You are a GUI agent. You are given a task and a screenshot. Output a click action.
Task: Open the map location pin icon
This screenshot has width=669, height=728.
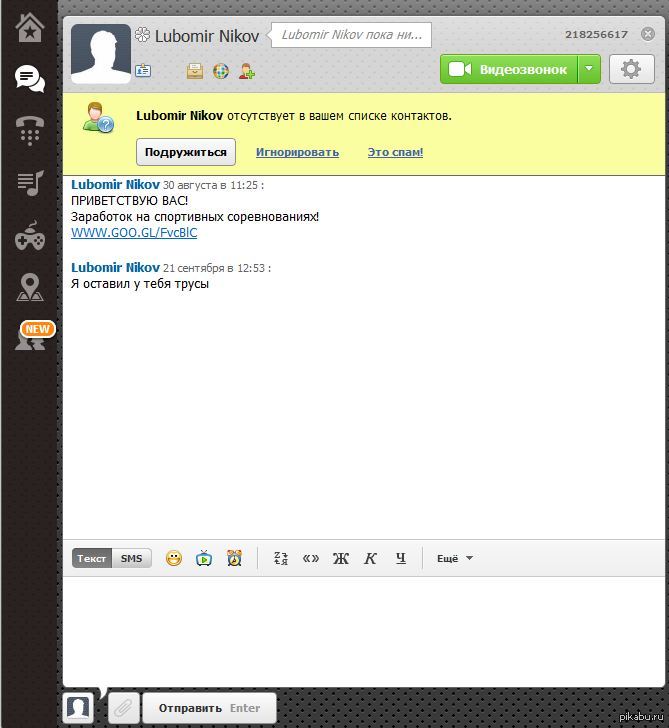[30, 287]
